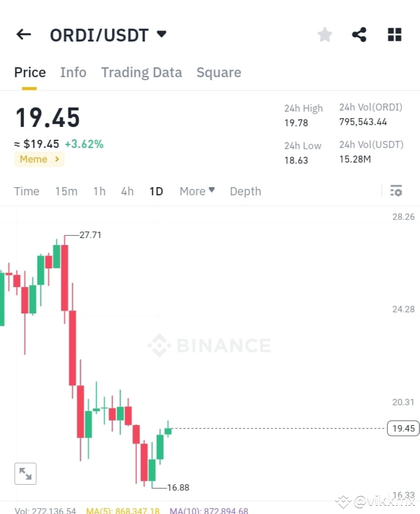420x514 pixels.
Task: Select the 4h chart interval
Action: [127, 191]
